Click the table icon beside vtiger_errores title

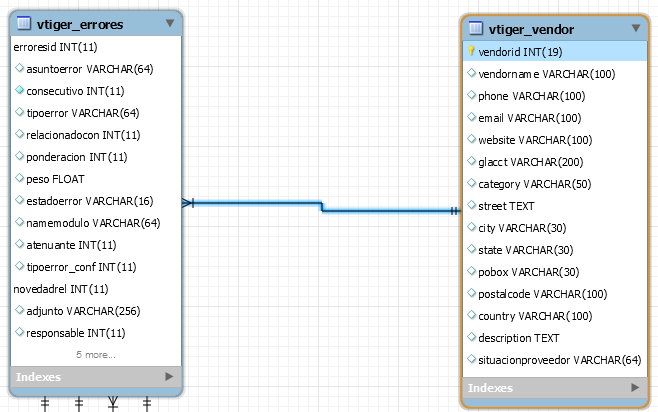pos(24,23)
